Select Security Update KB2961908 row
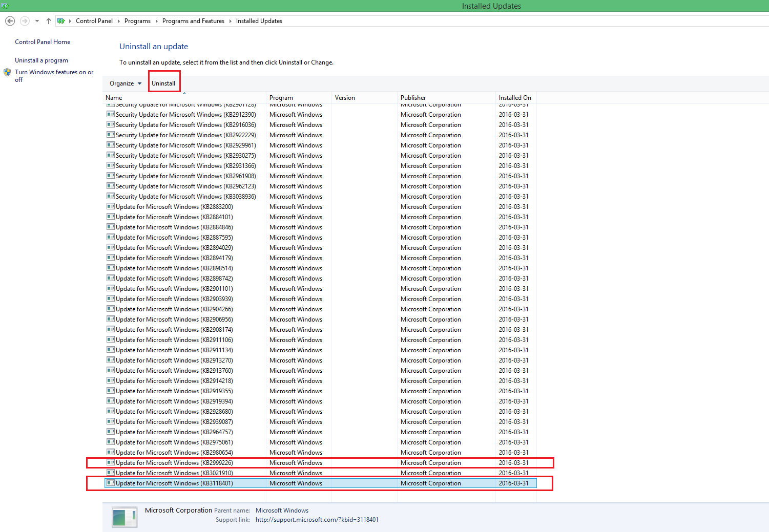The width and height of the screenshot is (769, 532). 321,176
